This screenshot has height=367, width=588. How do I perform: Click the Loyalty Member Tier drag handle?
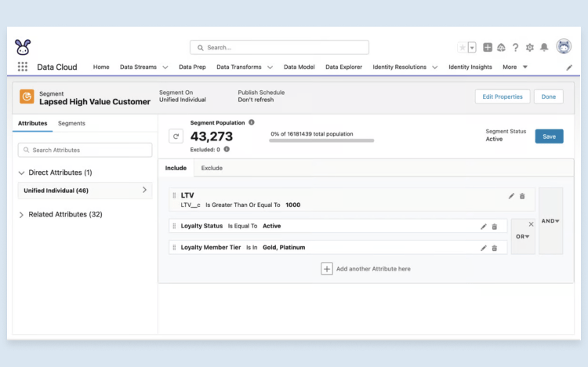click(174, 247)
